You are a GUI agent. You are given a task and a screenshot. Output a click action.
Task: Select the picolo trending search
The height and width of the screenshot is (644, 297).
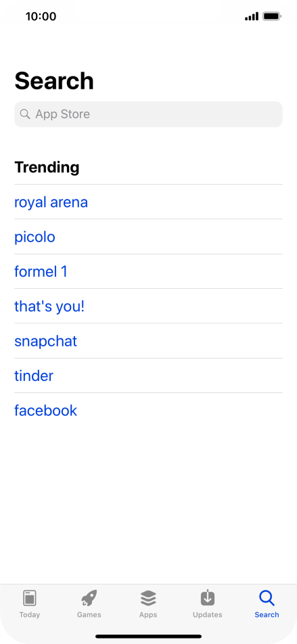click(x=35, y=237)
